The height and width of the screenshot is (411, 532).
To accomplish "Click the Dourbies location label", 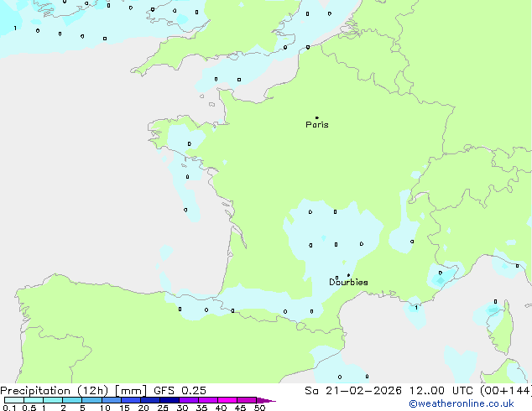I will (348, 282).
